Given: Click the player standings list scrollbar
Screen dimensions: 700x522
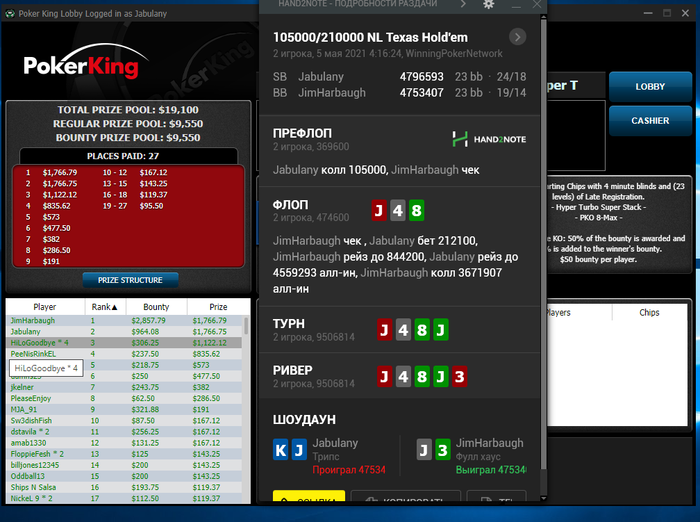Looking at the screenshot, I should click(x=246, y=326).
